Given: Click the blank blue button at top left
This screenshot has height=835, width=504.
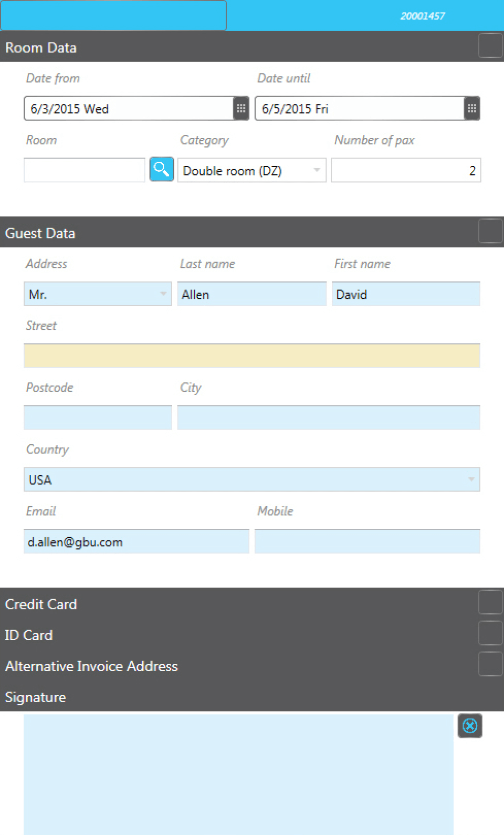Looking at the screenshot, I should 113,16.
